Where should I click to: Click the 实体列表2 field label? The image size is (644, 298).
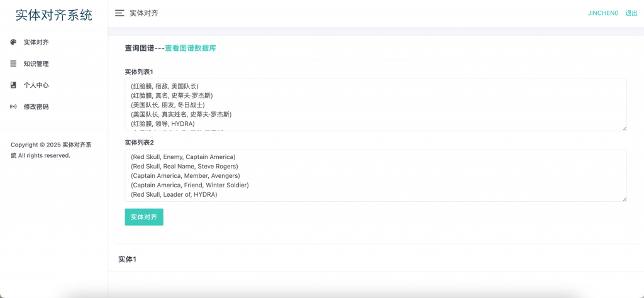(139, 143)
